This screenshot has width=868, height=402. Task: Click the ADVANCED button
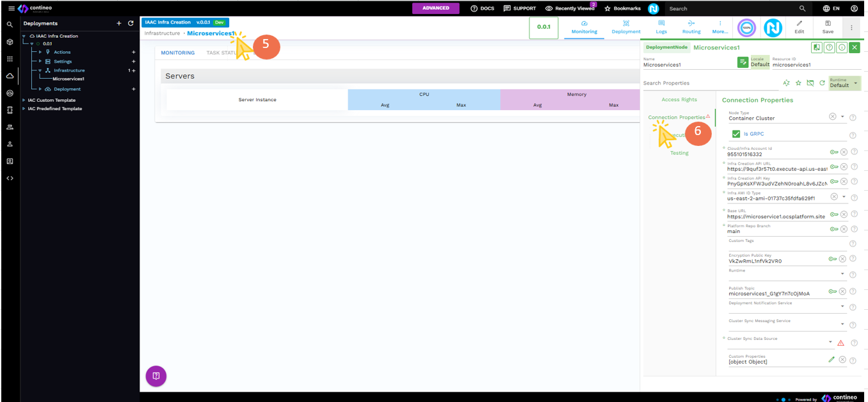click(435, 8)
